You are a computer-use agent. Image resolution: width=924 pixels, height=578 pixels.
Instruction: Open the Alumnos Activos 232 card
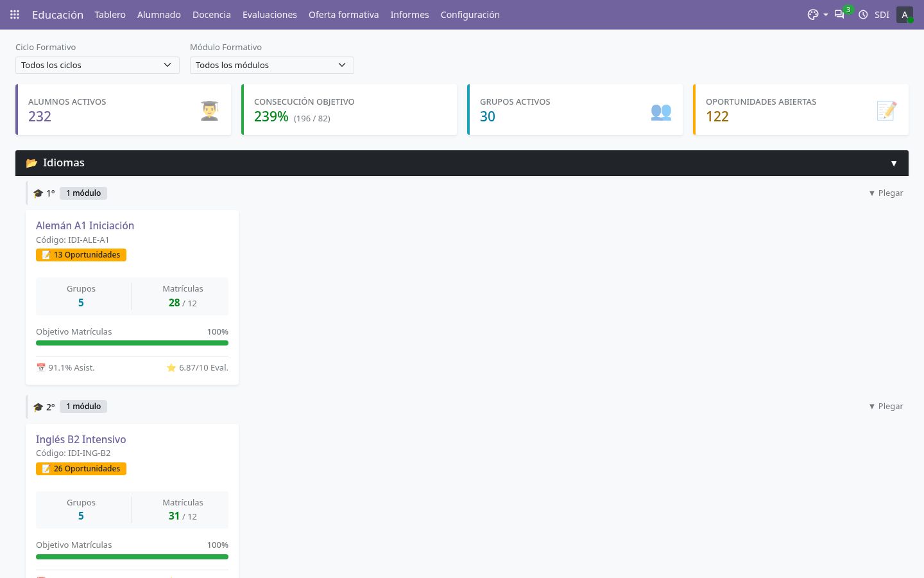click(123, 110)
